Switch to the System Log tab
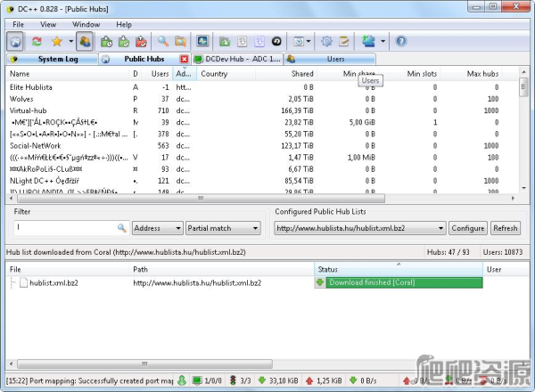Image resolution: width=535 pixels, height=392 pixels. [50, 60]
